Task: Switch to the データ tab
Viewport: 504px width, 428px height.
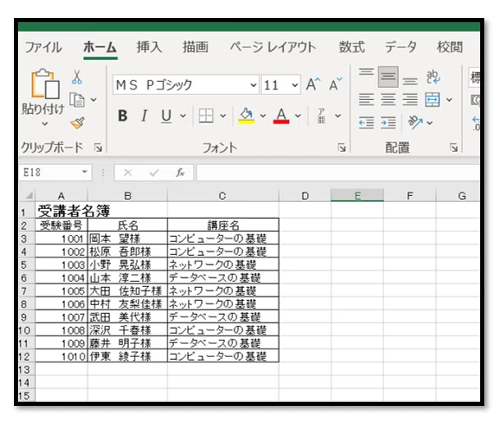Action: (401, 48)
